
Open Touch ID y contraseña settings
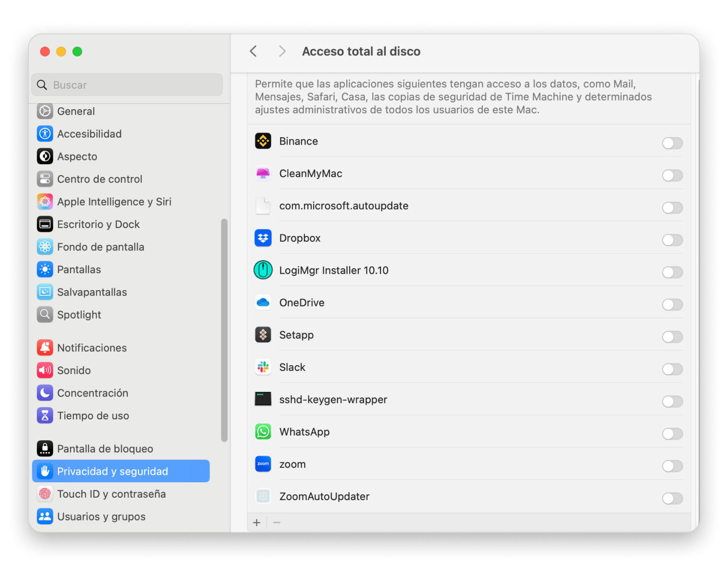(x=111, y=494)
